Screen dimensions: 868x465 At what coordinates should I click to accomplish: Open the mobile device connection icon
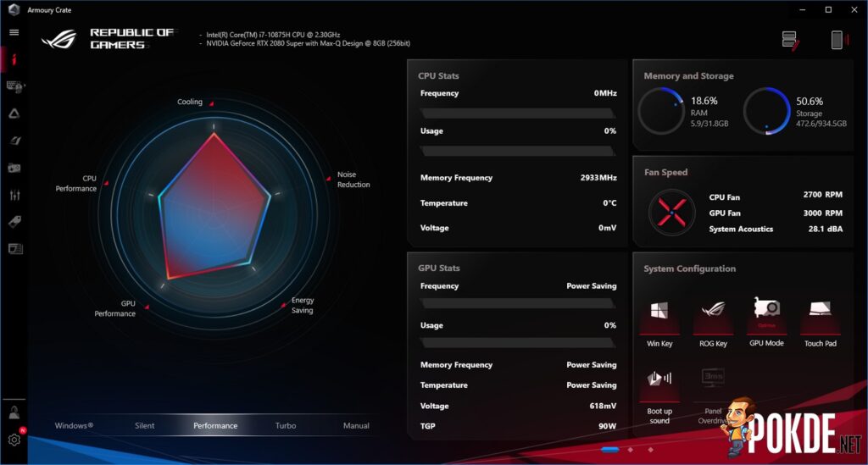[837, 40]
